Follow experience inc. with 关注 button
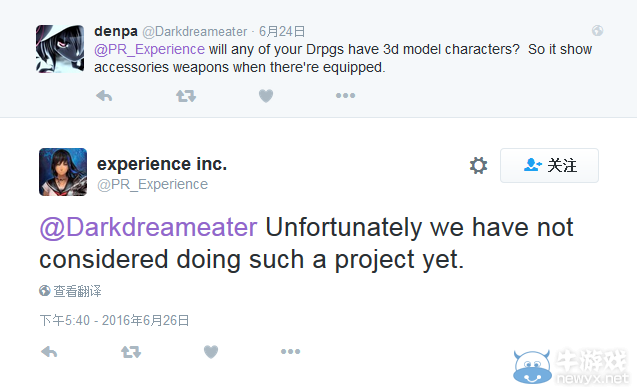 (x=549, y=165)
